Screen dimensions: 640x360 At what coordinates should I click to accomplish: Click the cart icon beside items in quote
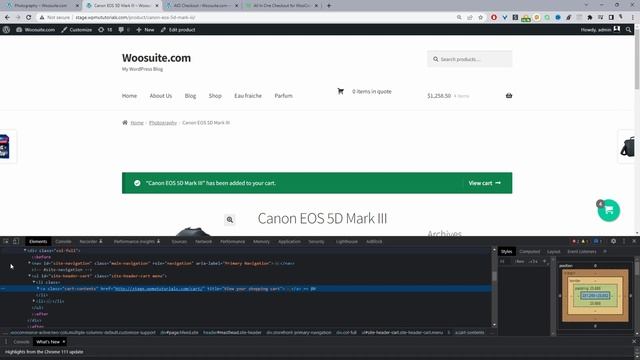coord(340,91)
